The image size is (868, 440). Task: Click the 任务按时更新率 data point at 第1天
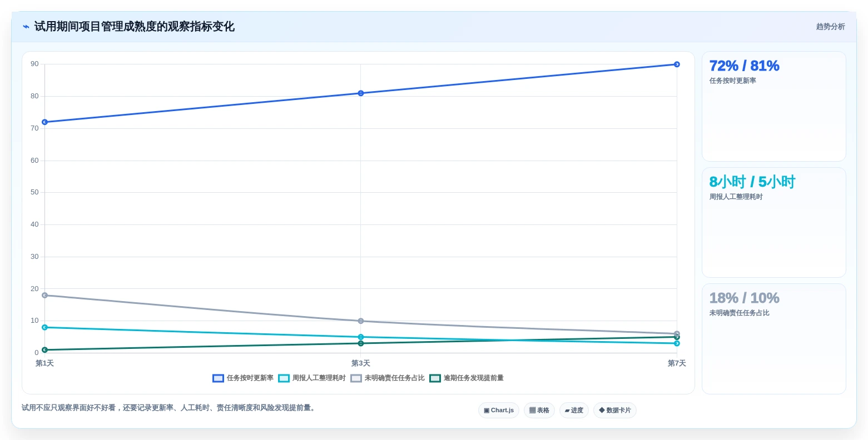pyautogui.click(x=44, y=122)
